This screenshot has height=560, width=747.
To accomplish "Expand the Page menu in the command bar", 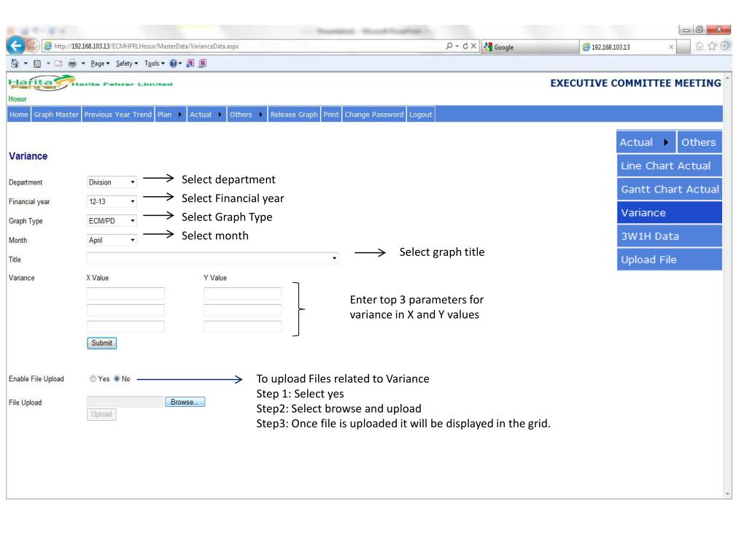I will [100, 63].
